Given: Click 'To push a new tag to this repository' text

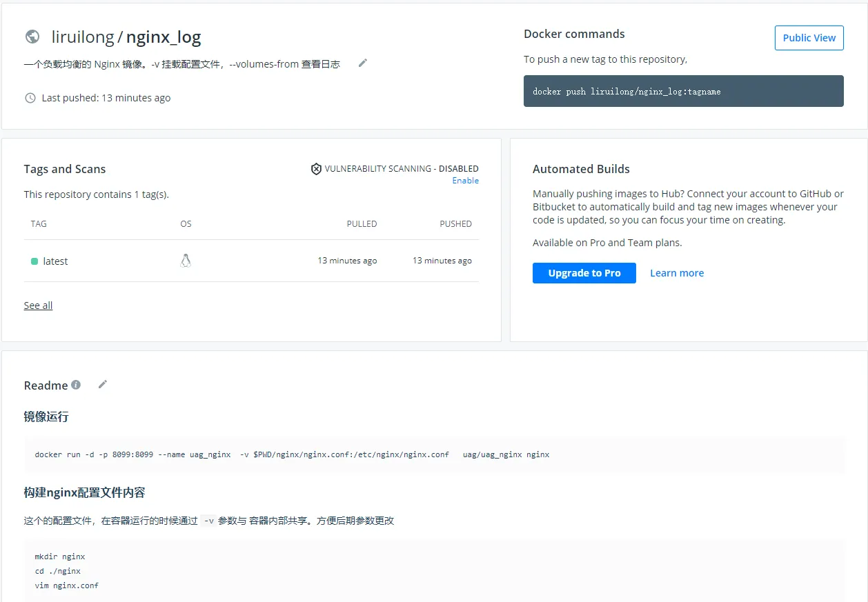Looking at the screenshot, I should 605,59.
